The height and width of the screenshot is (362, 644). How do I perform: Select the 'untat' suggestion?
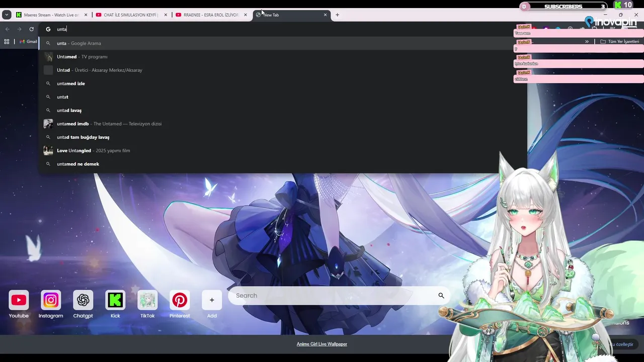[x=283, y=97]
